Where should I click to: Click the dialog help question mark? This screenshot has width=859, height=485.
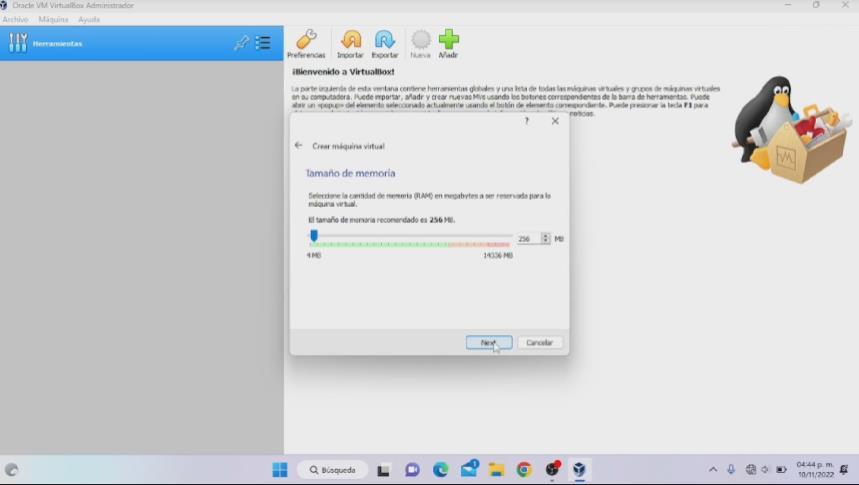tap(527, 121)
